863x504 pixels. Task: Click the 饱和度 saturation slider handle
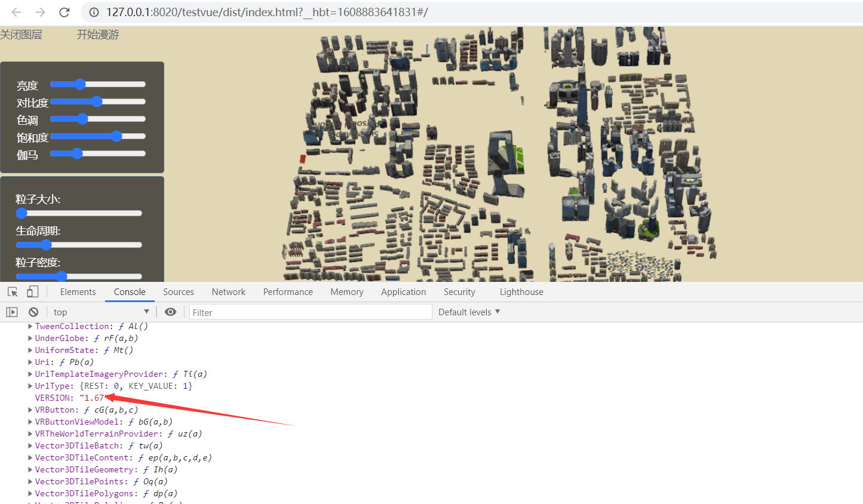coord(116,136)
